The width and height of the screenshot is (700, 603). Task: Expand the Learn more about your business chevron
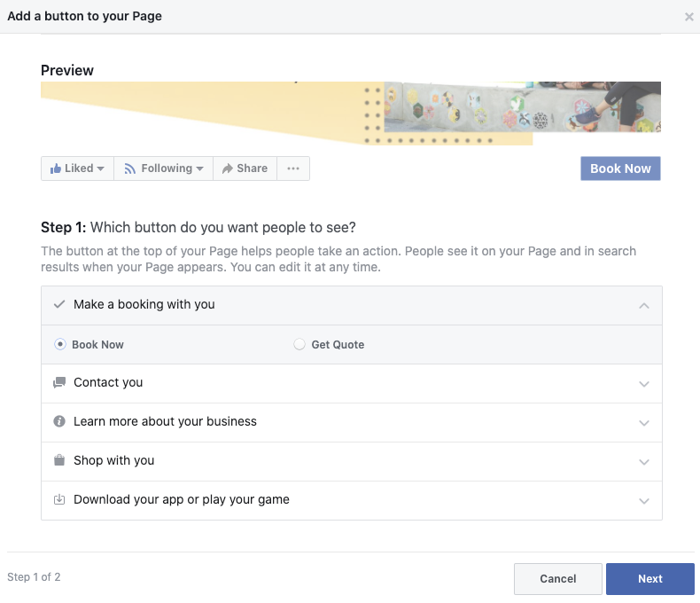coord(644,423)
